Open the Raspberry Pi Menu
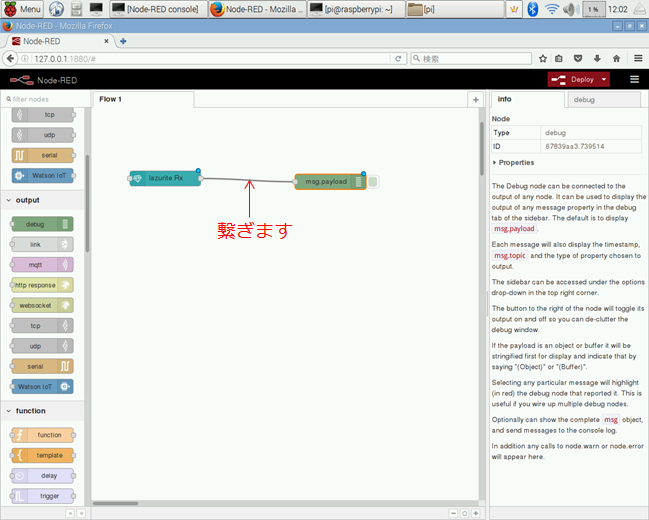This screenshot has height=520, width=649. [22, 9]
